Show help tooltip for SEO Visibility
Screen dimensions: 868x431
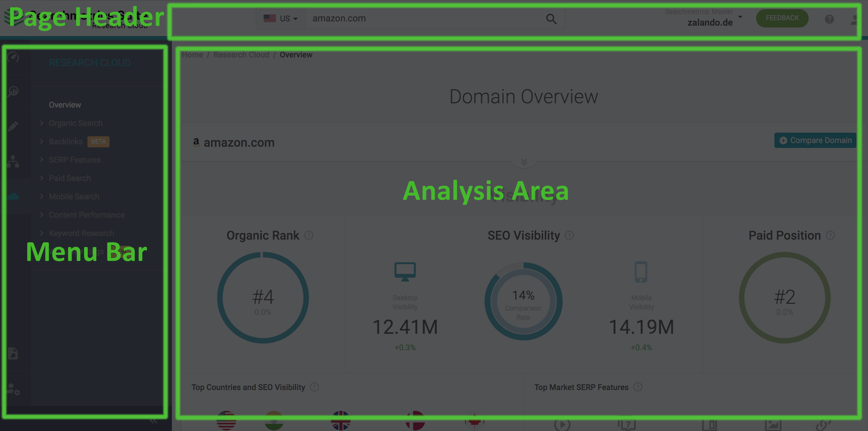click(x=569, y=235)
